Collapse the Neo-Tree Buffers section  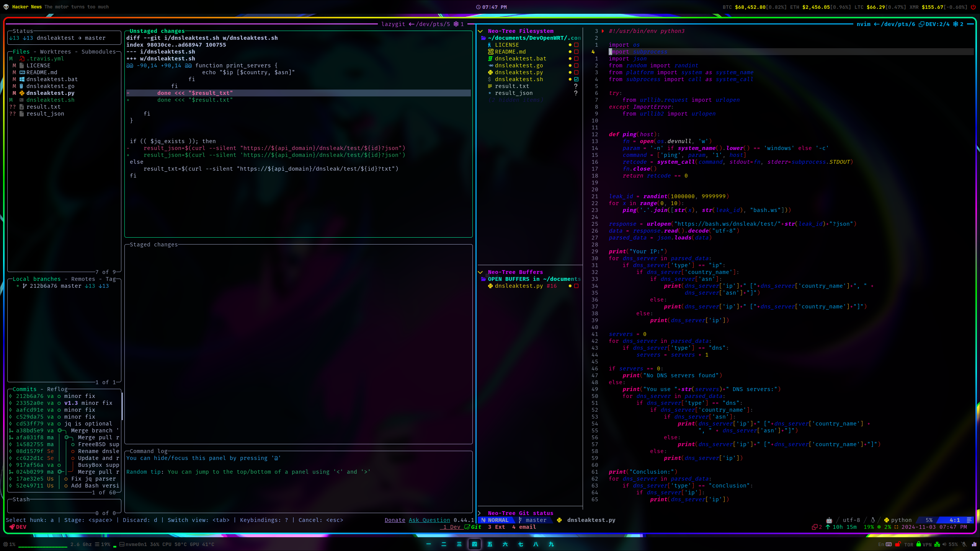[480, 272]
